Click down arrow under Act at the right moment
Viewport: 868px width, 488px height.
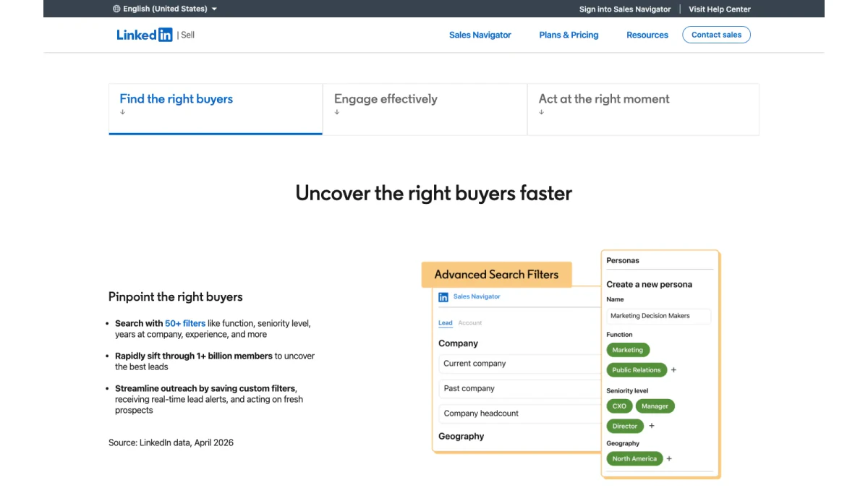point(542,112)
